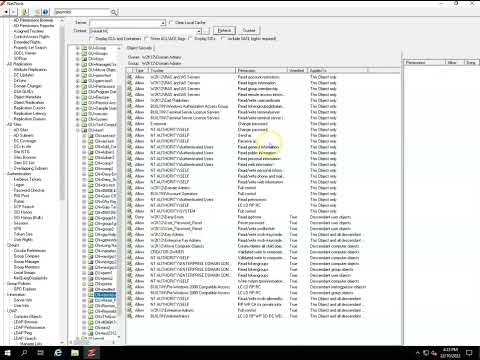
Task: Toggle Include SACL rights required checkbox
Action: (223, 38)
